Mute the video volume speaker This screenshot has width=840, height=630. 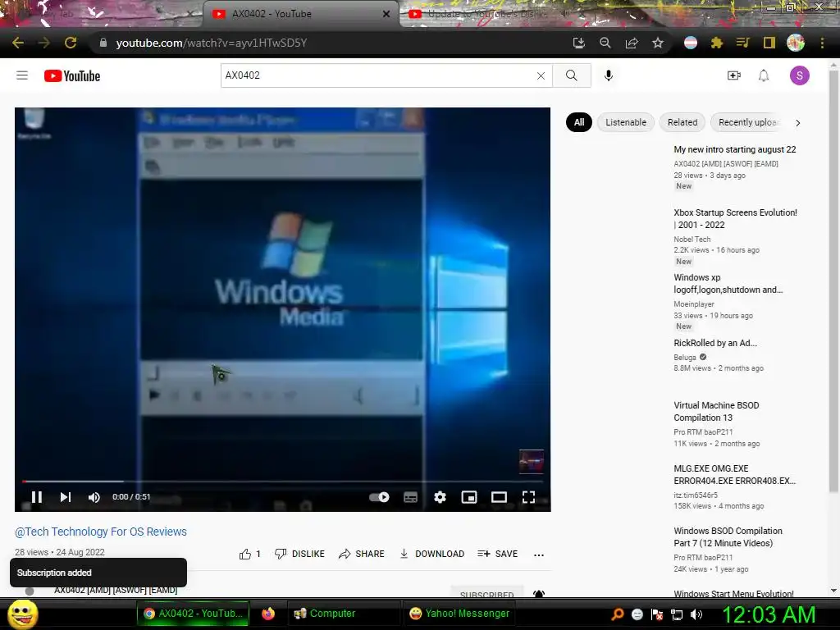point(94,497)
